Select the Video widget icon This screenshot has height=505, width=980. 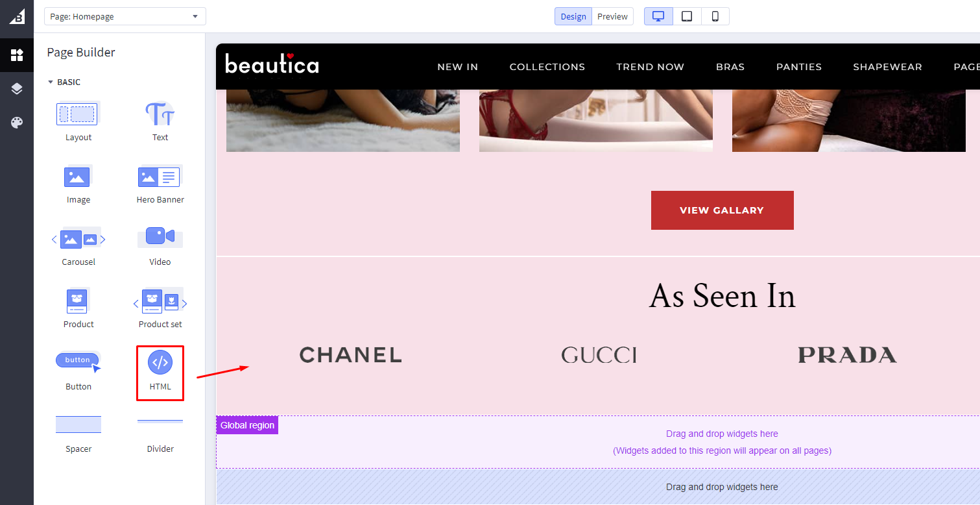pyautogui.click(x=160, y=236)
